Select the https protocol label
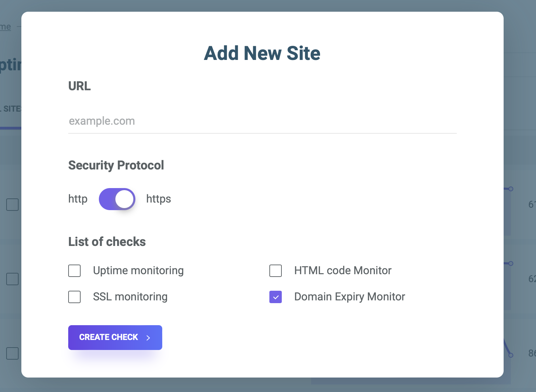536x392 pixels. click(158, 199)
